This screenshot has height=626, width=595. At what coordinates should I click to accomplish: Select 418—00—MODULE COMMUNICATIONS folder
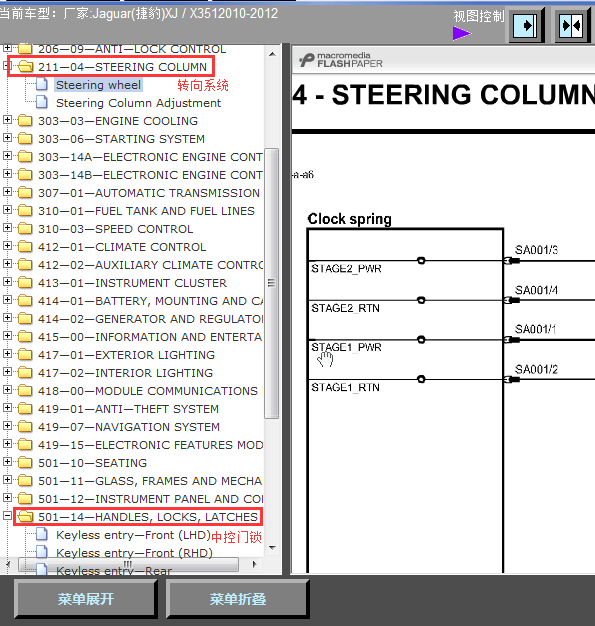click(x=148, y=391)
